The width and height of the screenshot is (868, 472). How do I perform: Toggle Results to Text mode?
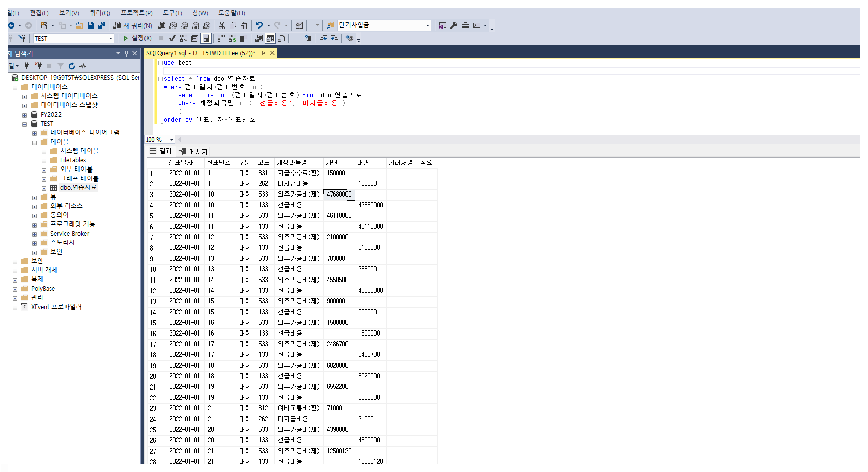[259, 38]
